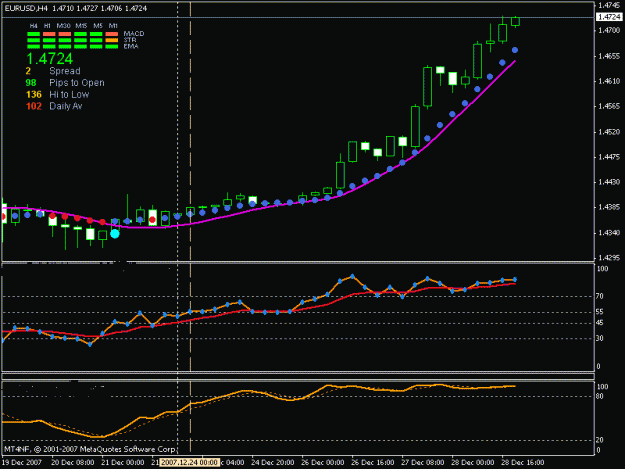Select the M30 timeframe label
The height and width of the screenshot is (469, 625).
click(63, 26)
